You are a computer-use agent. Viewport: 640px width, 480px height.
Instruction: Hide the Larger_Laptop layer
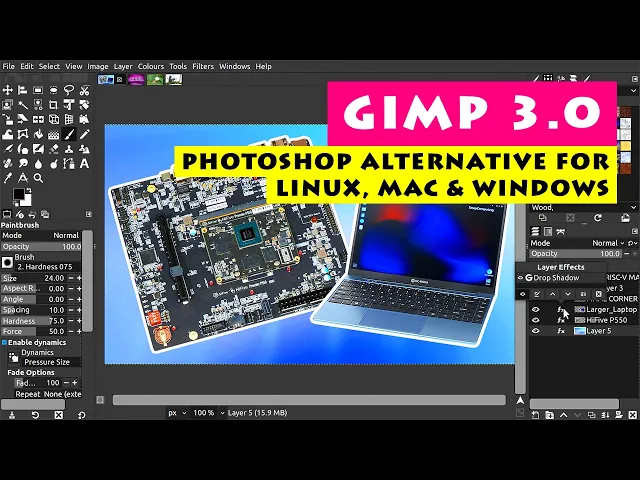(536, 310)
